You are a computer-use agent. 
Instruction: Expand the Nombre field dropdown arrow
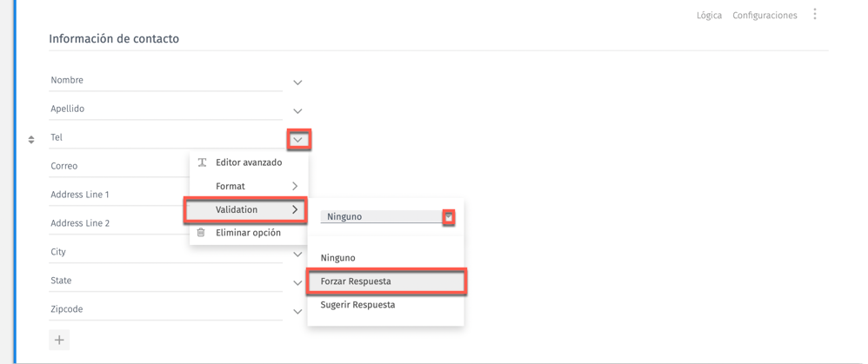pyautogui.click(x=297, y=83)
